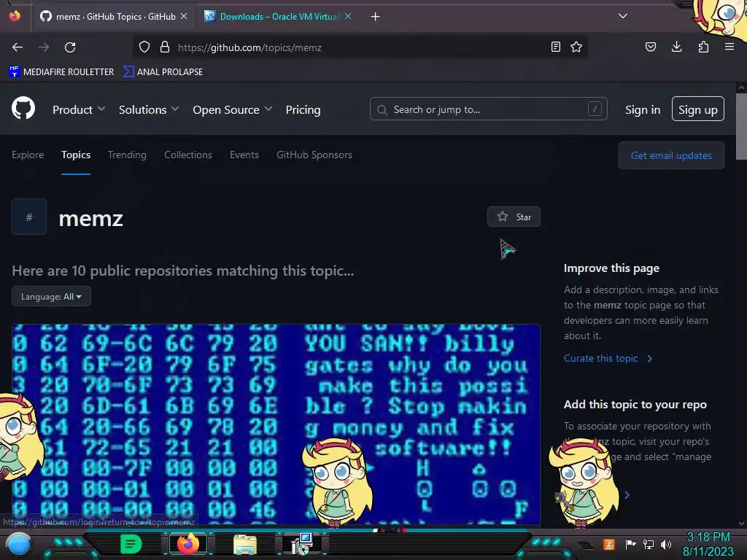Click the Firefox icon on the taskbar
This screenshot has height=560, width=747.
(188, 544)
